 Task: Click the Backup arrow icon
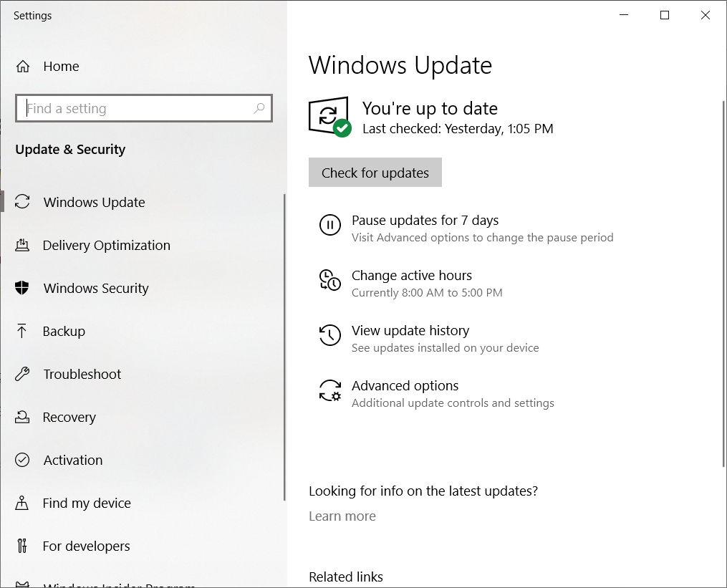coord(22,332)
